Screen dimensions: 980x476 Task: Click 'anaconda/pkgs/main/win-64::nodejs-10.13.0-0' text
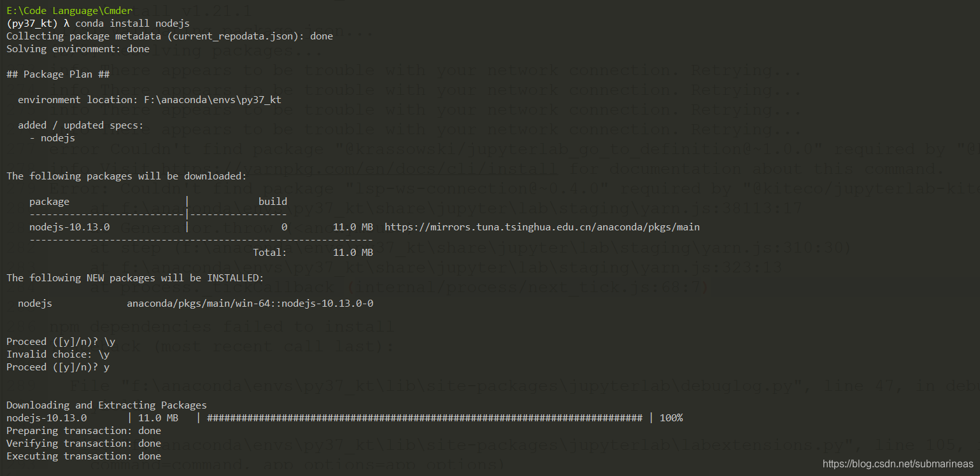click(250, 304)
